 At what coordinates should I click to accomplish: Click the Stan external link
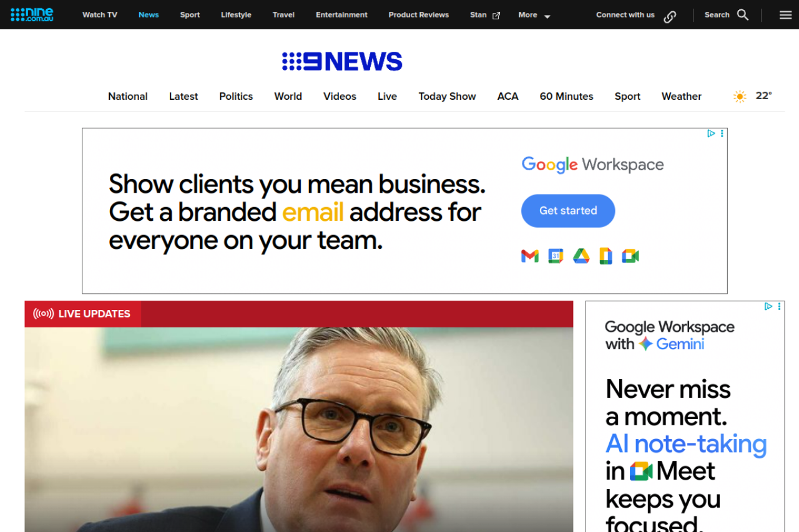[x=485, y=15]
